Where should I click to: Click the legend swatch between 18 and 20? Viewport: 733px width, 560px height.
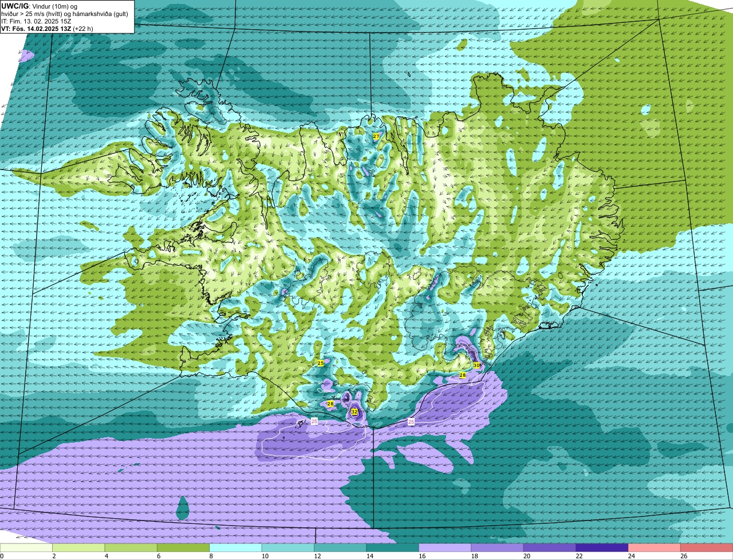click(498, 548)
